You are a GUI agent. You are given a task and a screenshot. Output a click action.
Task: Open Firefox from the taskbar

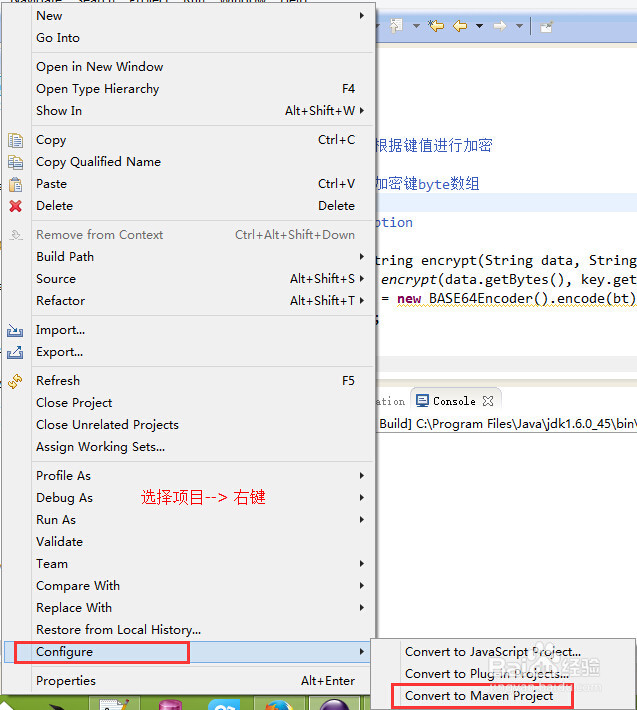pos(278,705)
